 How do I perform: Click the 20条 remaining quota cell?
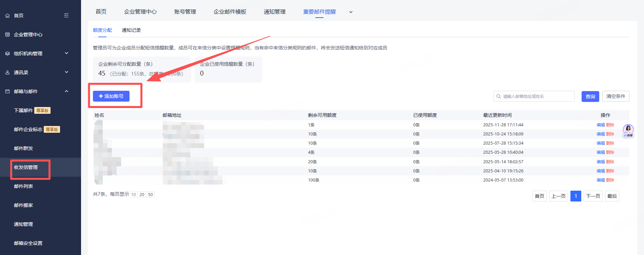pyautogui.click(x=312, y=162)
